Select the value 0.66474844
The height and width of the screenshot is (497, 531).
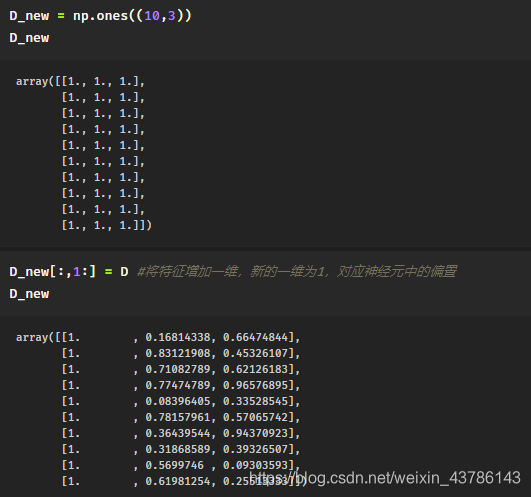pos(255,337)
